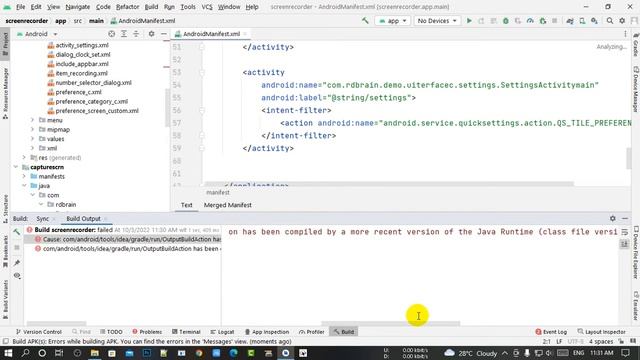Image resolution: width=640 pixels, height=360 pixels.
Task: Open the Build menu
Action: point(151,7)
